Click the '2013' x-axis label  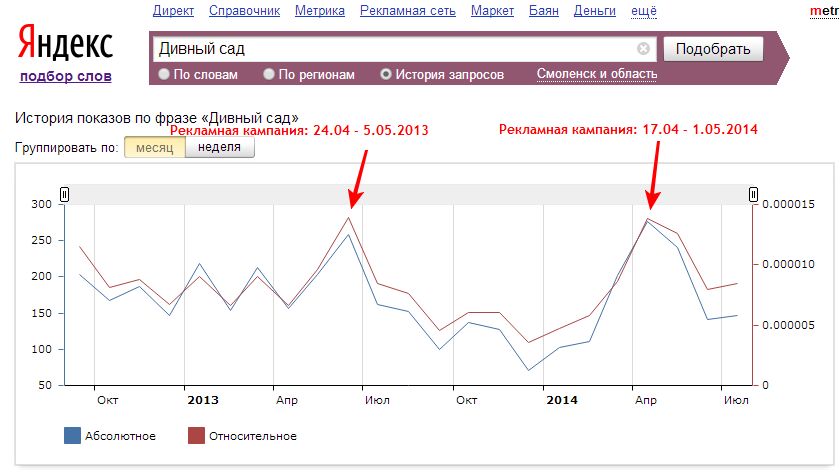[203, 400]
